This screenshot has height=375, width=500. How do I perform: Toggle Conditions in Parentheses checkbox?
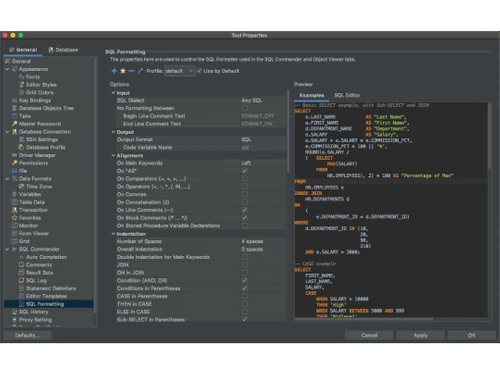point(245,288)
